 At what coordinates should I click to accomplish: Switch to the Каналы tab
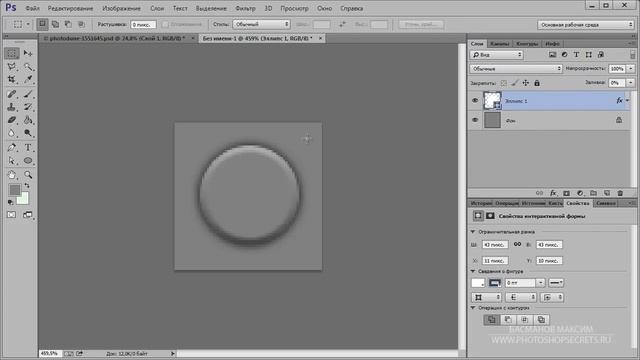pyautogui.click(x=499, y=44)
